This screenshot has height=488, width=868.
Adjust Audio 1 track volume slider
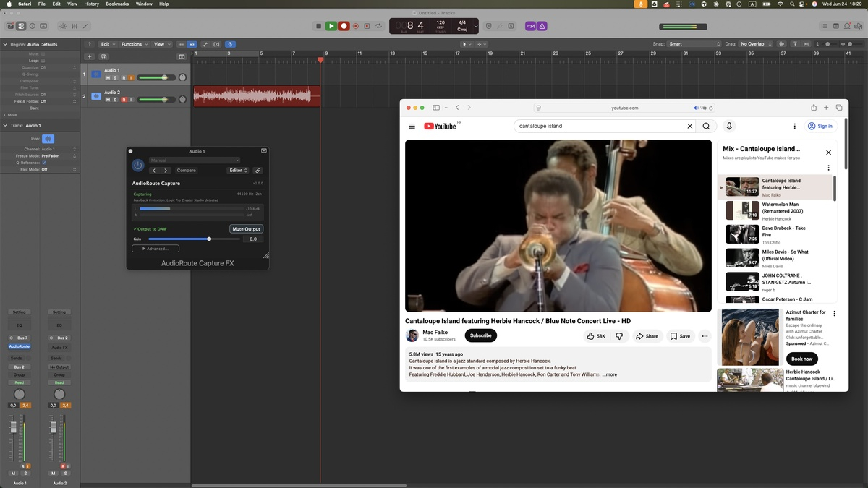point(156,77)
